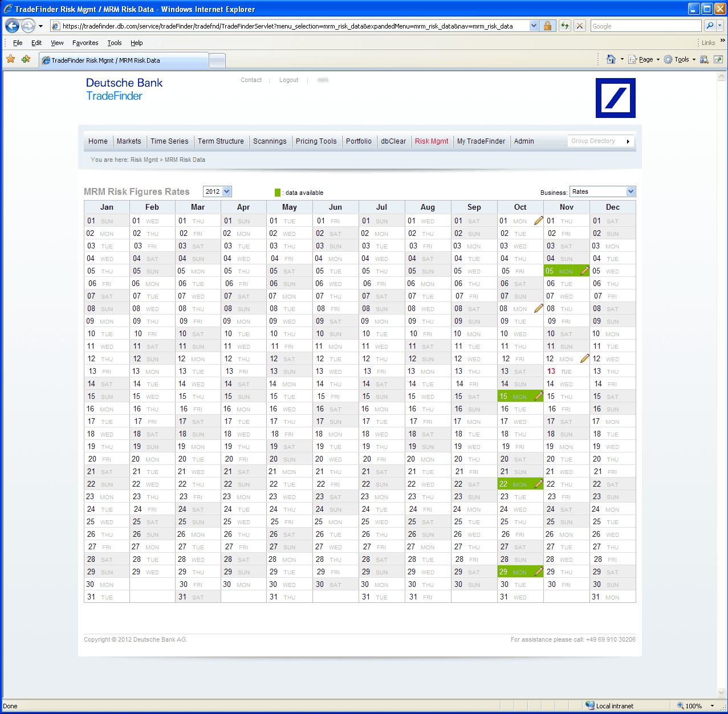This screenshot has width=728, height=714.
Task: Click in the Google search box
Action: click(645, 26)
